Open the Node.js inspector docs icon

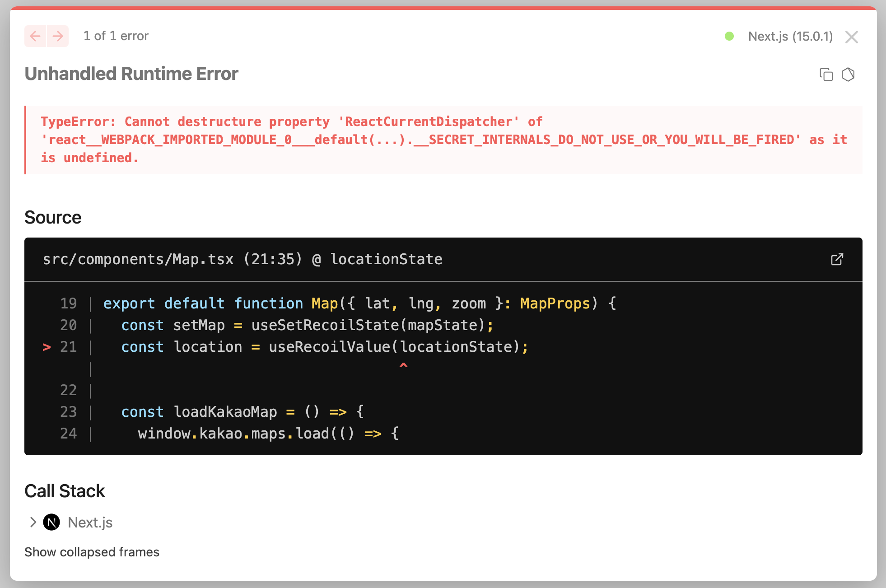pyautogui.click(x=848, y=75)
